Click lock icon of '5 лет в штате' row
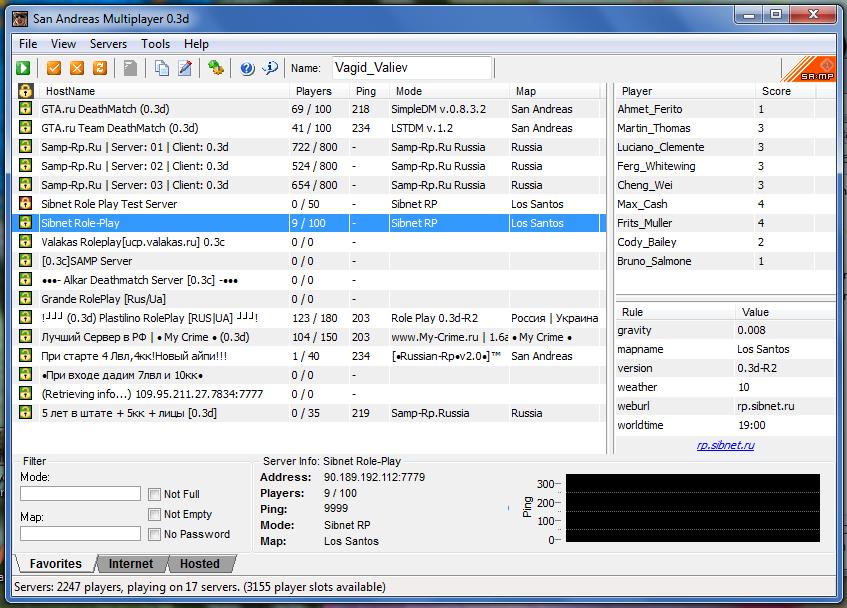Screen dimensions: 847x608 click(x=25, y=413)
